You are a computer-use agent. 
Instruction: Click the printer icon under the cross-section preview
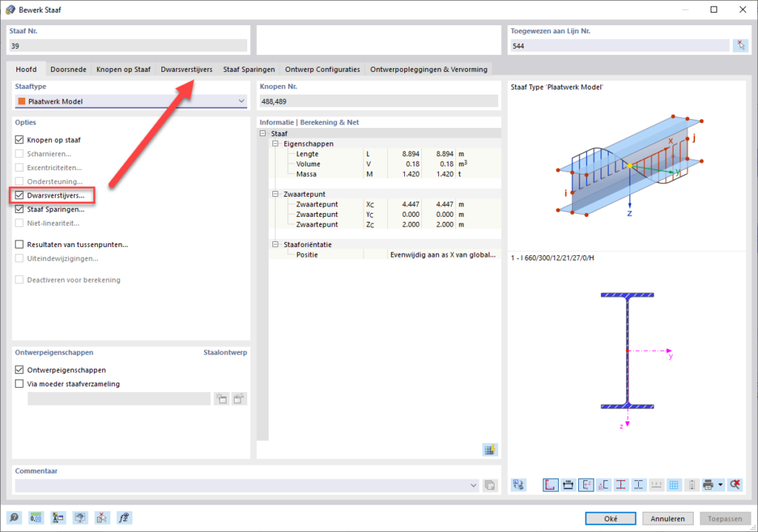tap(708, 485)
